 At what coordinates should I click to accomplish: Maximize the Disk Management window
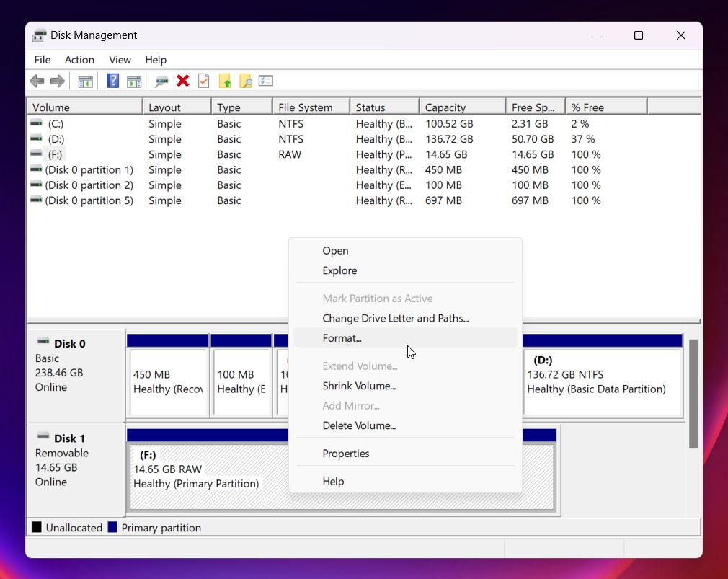point(639,35)
